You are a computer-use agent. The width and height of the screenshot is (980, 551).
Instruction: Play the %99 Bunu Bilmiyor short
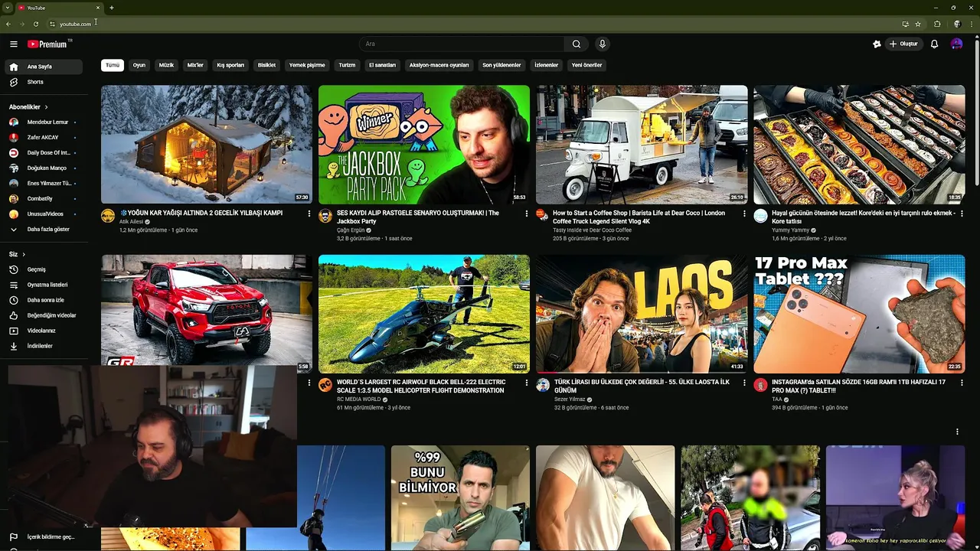(460, 497)
